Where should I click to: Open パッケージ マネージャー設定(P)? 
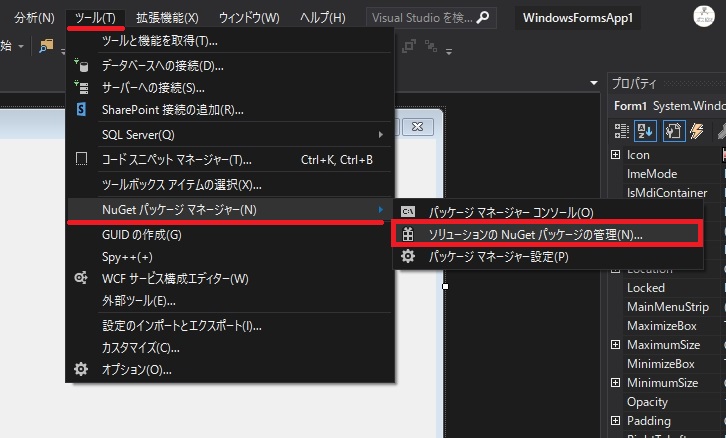(548, 257)
